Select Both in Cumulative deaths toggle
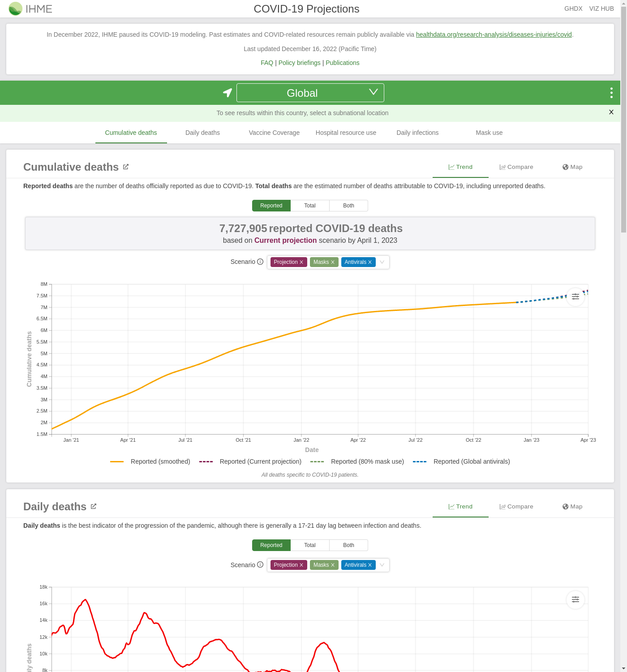The width and height of the screenshot is (627, 672). pos(348,206)
